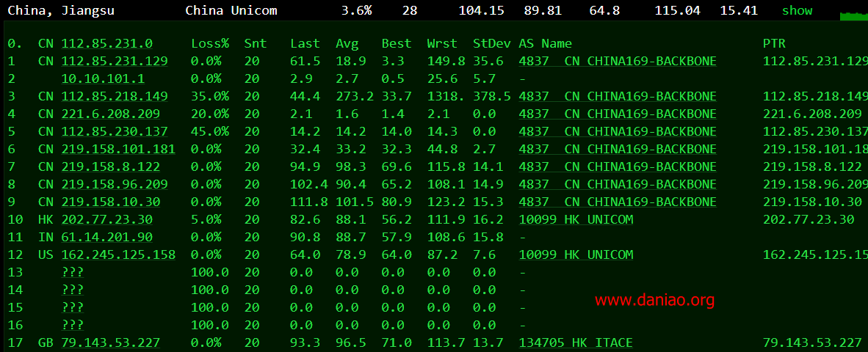Open AS 4837 CHINA169-BACKBONE link in hop 4
The image size is (868, 352).
pyautogui.click(x=618, y=114)
